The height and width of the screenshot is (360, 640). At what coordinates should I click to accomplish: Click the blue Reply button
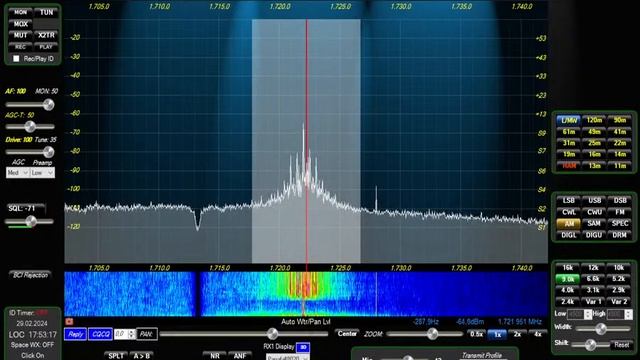pyautogui.click(x=76, y=334)
